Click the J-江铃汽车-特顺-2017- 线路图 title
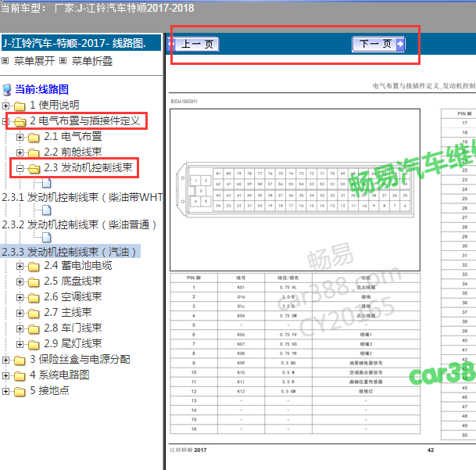Image resolution: width=476 pixels, height=470 pixels. coord(74,43)
